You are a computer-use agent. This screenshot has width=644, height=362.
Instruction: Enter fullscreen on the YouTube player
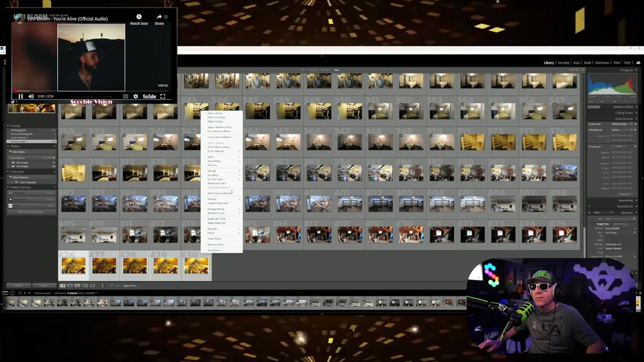(x=163, y=96)
